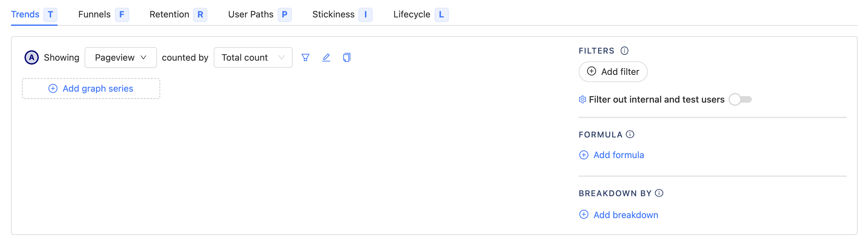Open the Total count dropdown
The height and width of the screenshot is (242, 868).
(x=253, y=57)
